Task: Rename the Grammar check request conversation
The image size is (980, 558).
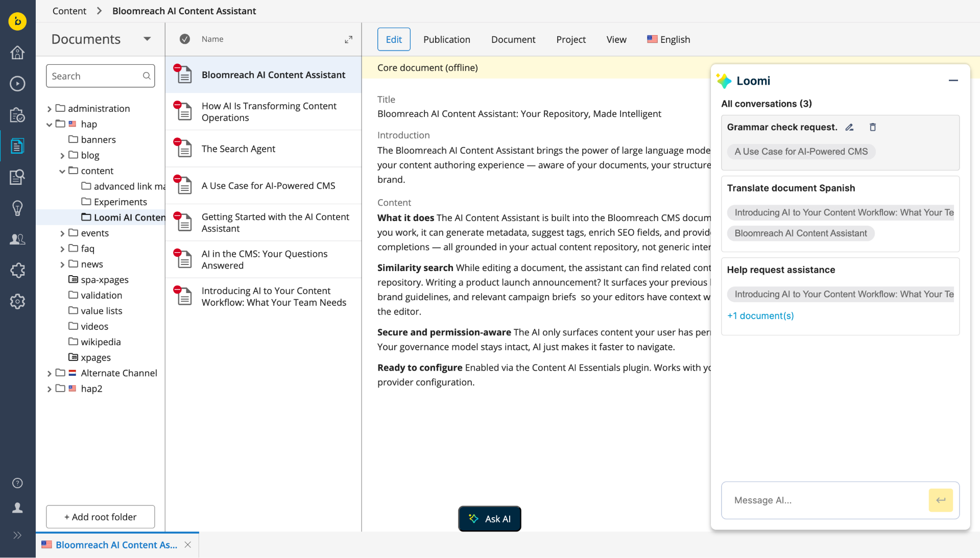Action: [849, 128]
